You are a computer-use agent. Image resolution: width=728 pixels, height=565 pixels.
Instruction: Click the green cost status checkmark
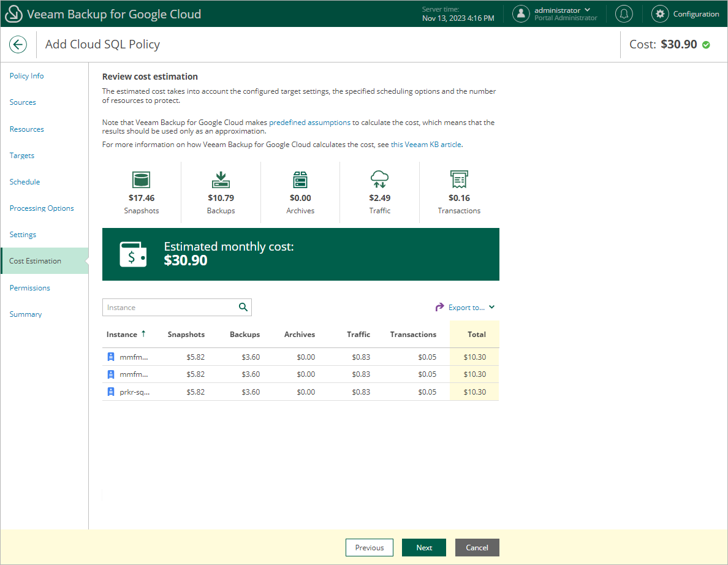click(706, 45)
